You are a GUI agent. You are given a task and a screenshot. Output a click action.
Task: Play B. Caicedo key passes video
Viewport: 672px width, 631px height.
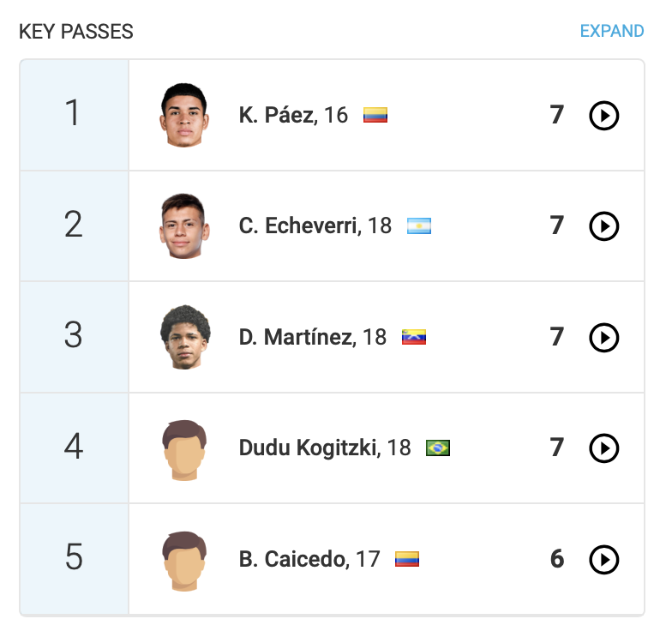[604, 560]
